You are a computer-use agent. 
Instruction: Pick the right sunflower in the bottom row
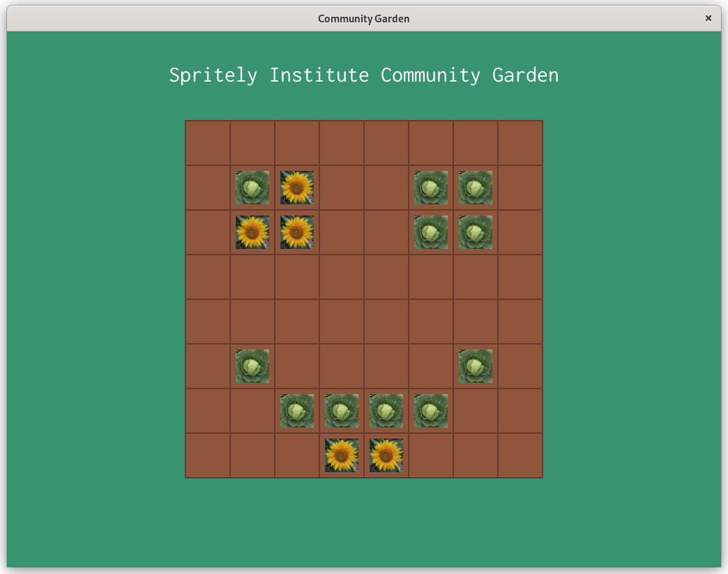pyautogui.click(x=386, y=455)
